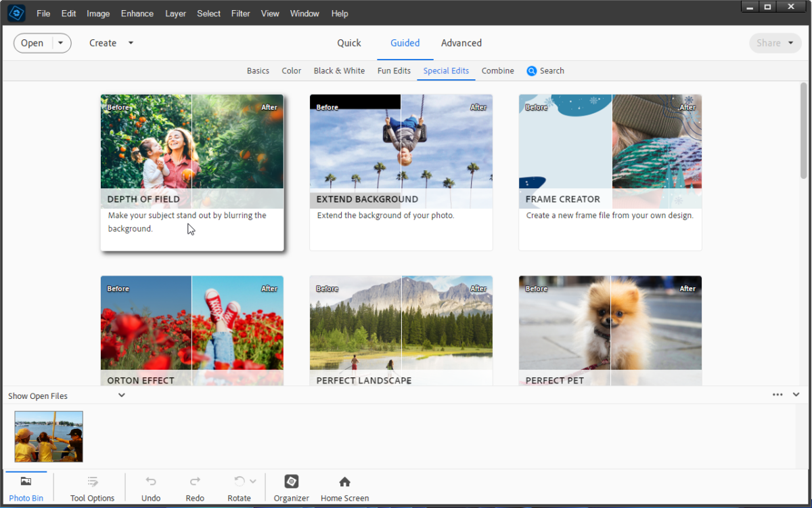Image resolution: width=812 pixels, height=508 pixels.
Task: Open the Filter menu
Action: [x=240, y=13]
